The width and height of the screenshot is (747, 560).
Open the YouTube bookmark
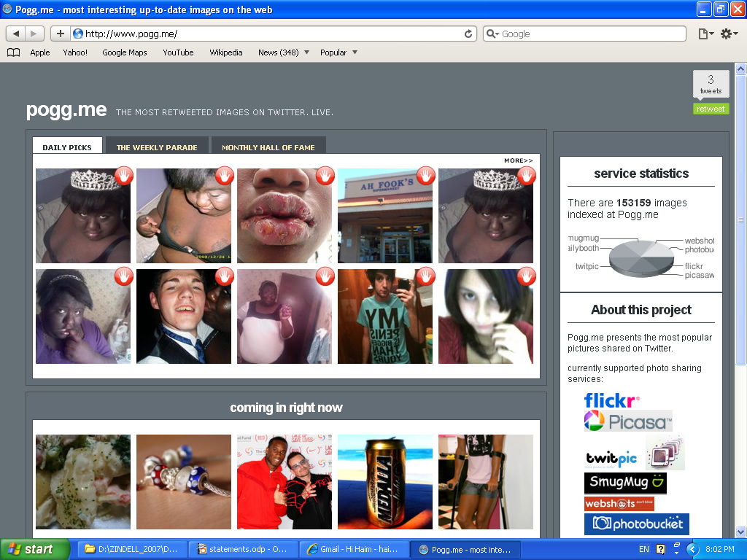(178, 52)
